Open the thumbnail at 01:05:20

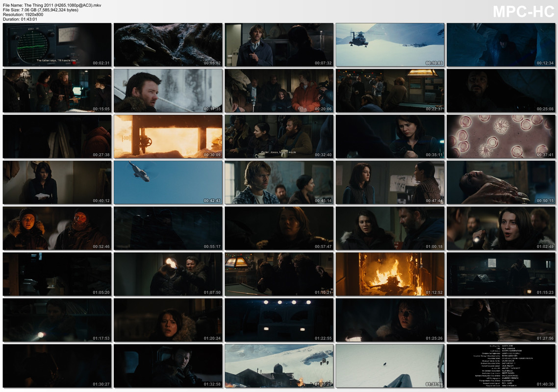(x=57, y=274)
